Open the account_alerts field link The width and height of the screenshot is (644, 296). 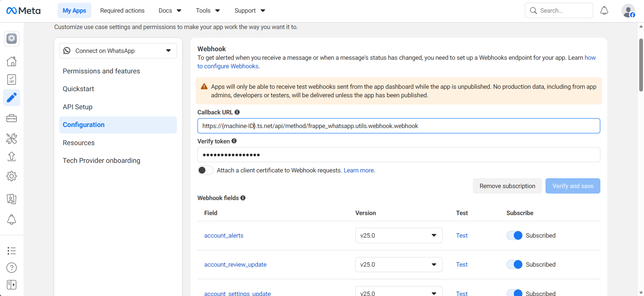[x=224, y=236]
